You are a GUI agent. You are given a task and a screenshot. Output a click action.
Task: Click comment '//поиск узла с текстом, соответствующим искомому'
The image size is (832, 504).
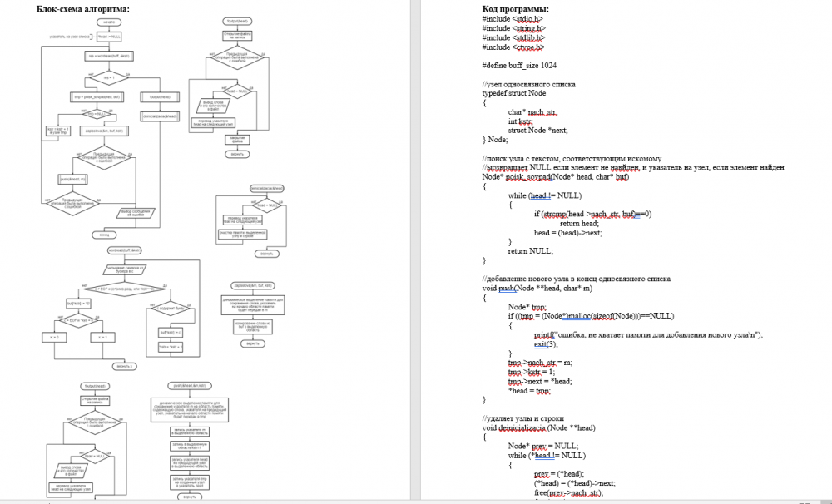(x=572, y=158)
